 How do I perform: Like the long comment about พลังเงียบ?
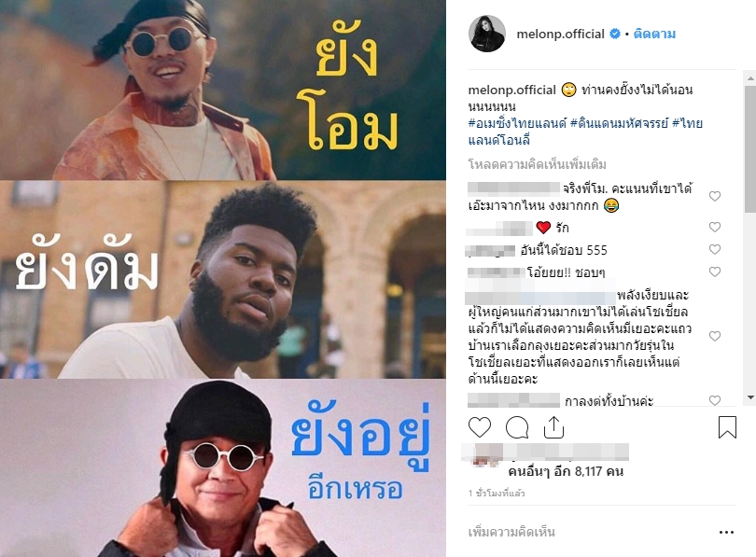click(x=715, y=336)
